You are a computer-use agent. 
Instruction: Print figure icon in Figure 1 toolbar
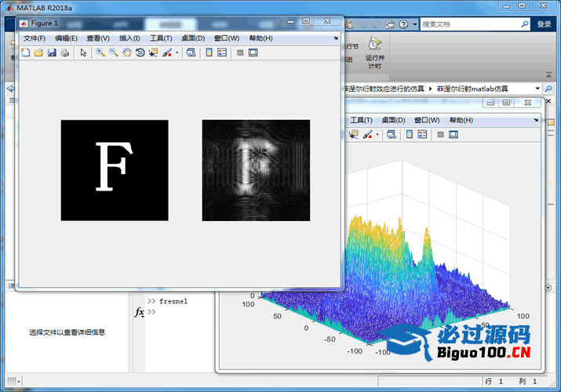click(x=65, y=53)
